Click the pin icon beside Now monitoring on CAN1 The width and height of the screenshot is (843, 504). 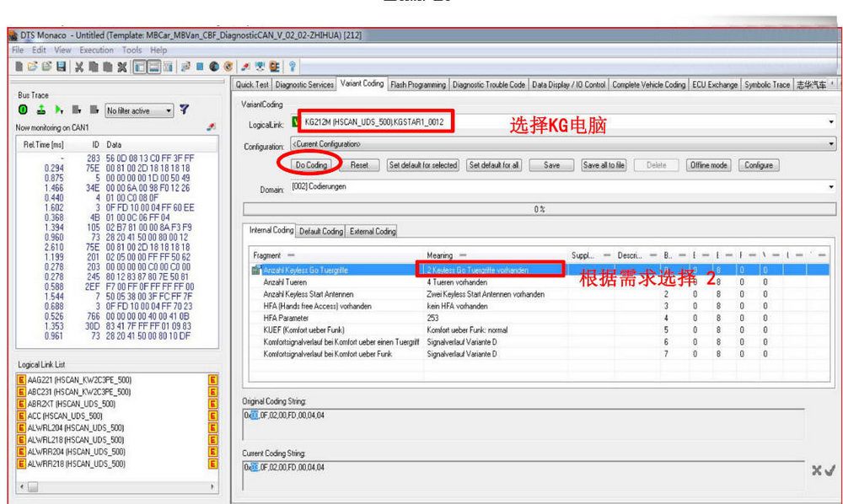click(x=212, y=127)
